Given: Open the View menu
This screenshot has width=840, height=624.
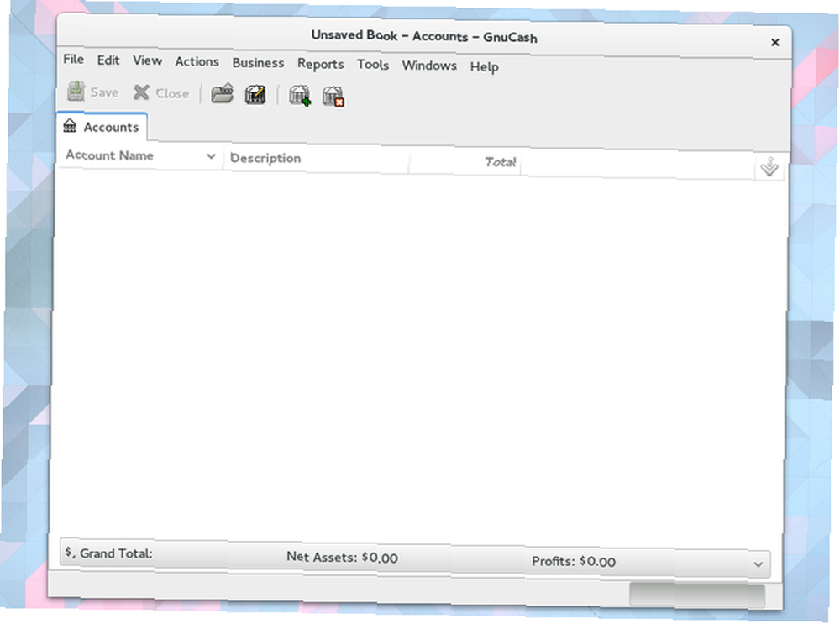Looking at the screenshot, I should [x=147, y=60].
